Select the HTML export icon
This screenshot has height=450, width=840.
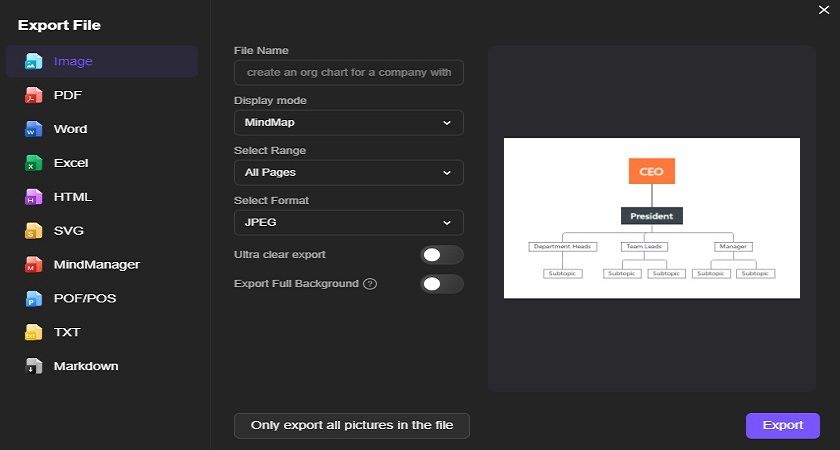pos(33,197)
